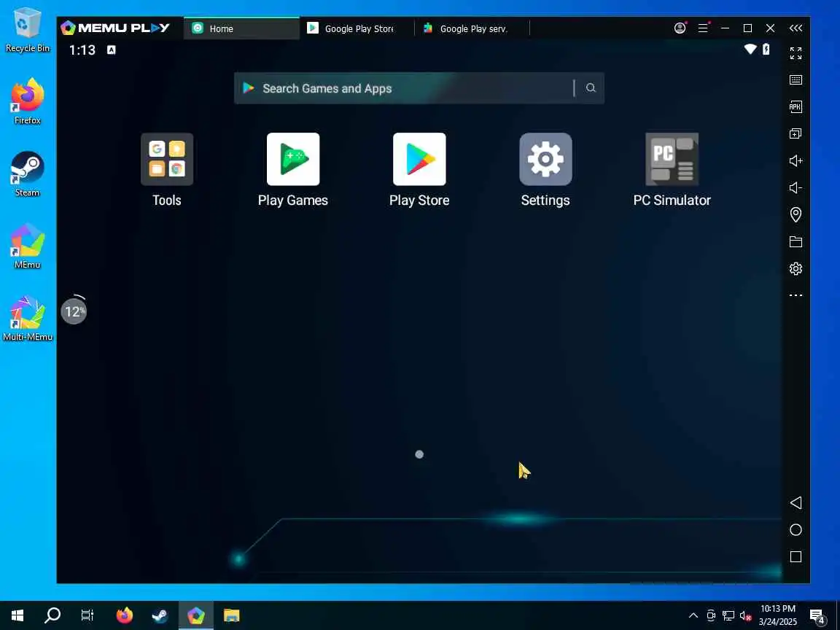Click the battery status icon

pos(766,50)
